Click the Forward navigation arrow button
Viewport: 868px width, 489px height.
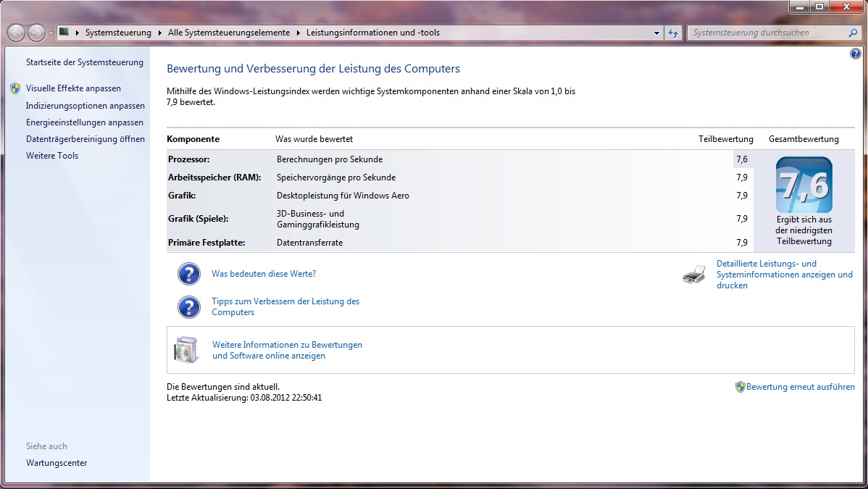point(36,33)
